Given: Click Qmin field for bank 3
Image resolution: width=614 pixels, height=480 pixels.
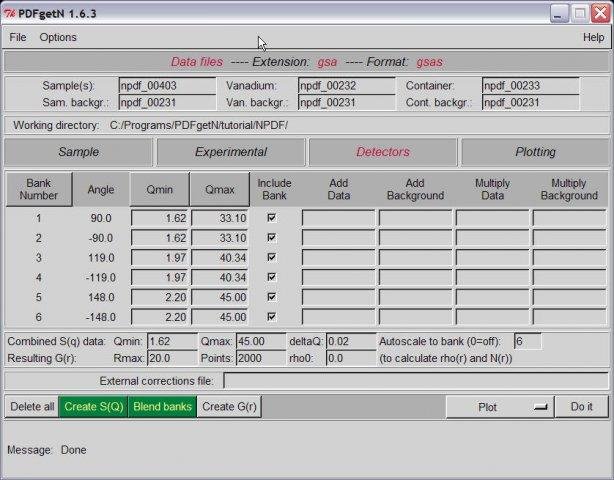Looking at the screenshot, I should click(x=160, y=258).
